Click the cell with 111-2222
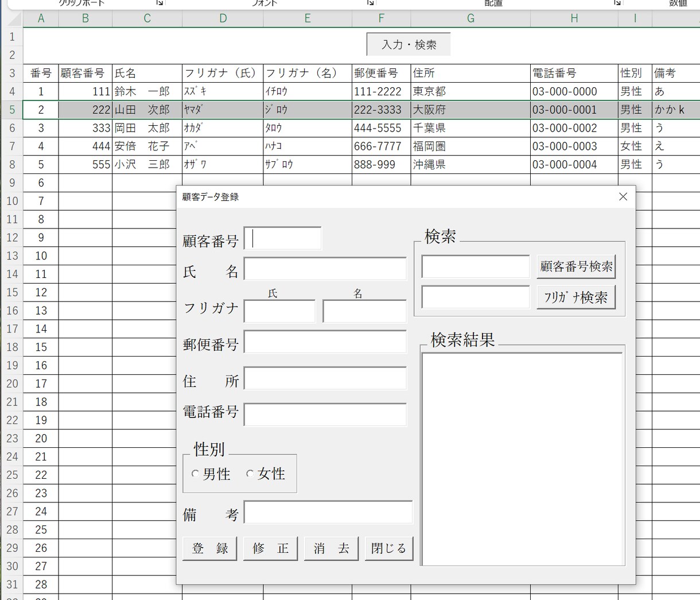The width and height of the screenshot is (700, 600). pos(382,91)
